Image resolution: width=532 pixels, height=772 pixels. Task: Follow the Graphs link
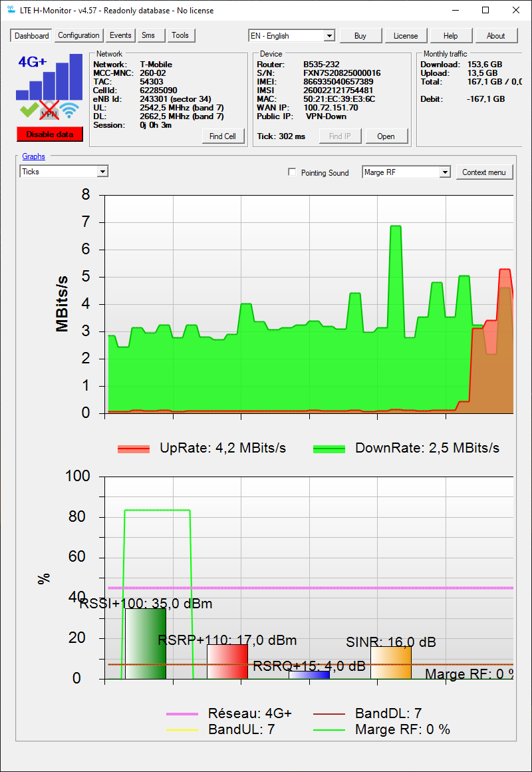(x=33, y=156)
